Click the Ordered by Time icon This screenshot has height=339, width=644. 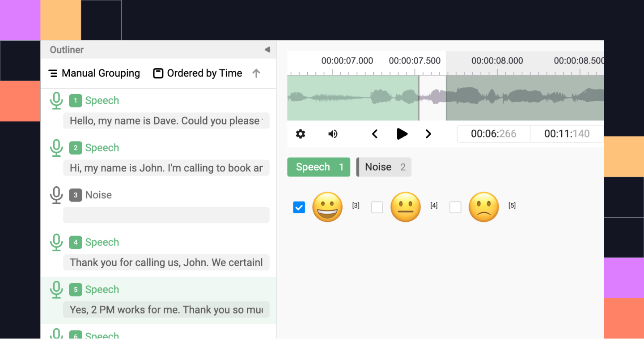(x=158, y=73)
